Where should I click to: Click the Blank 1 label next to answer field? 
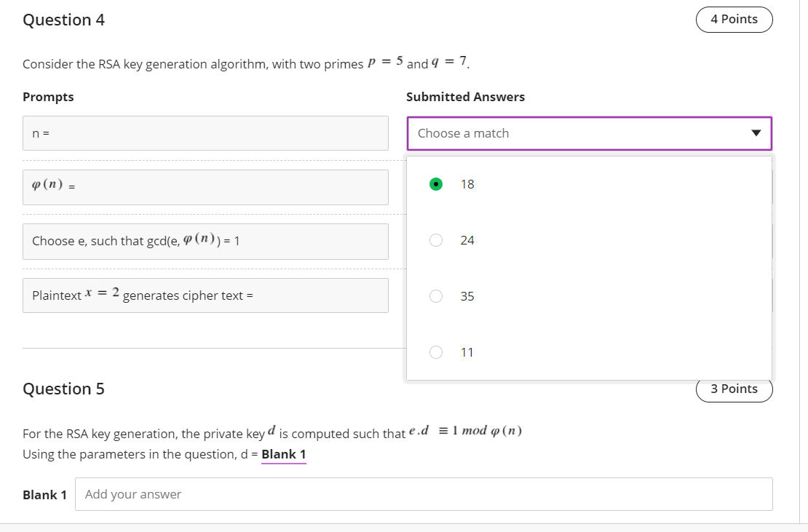pyautogui.click(x=44, y=494)
